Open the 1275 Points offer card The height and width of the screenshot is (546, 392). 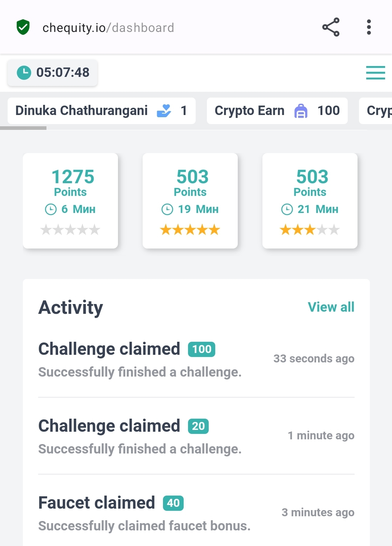[x=70, y=201]
